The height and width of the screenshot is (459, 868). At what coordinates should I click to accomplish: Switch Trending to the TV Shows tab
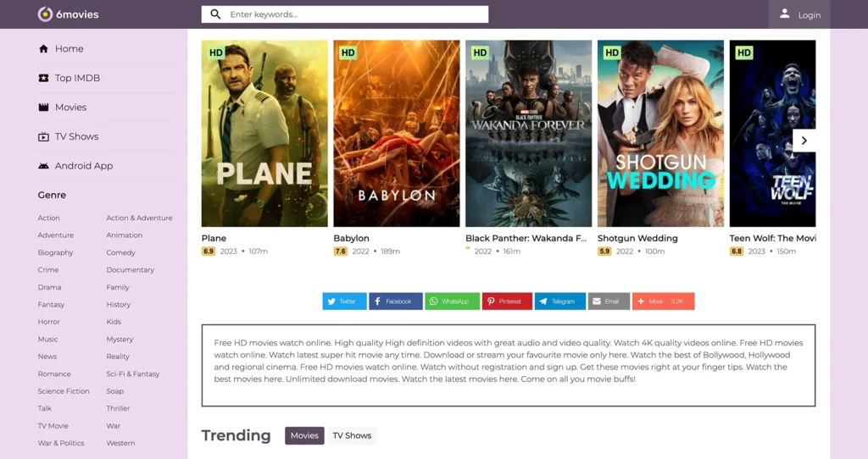tap(352, 436)
